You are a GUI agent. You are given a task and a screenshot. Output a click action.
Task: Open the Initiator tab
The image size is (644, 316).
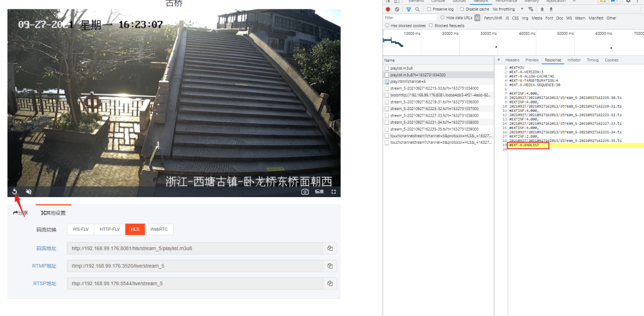[x=574, y=60]
